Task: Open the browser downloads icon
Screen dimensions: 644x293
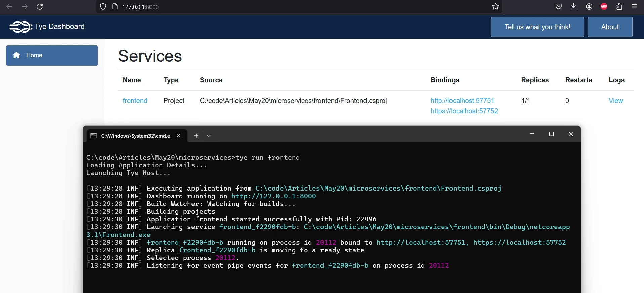Action: (x=574, y=7)
